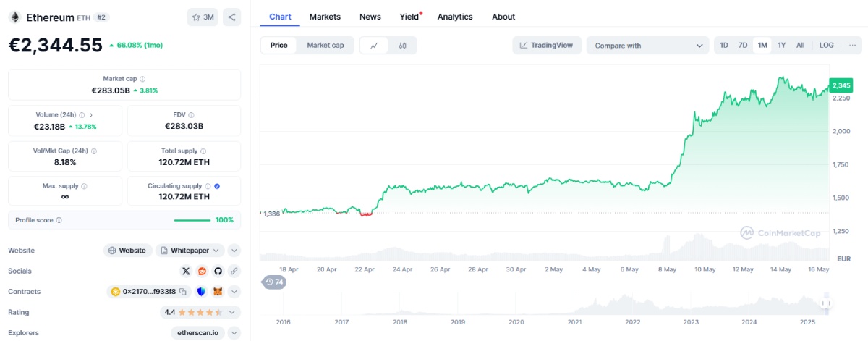
Task: Open Ethereum's GitHub social link
Action: [x=218, y=271]
